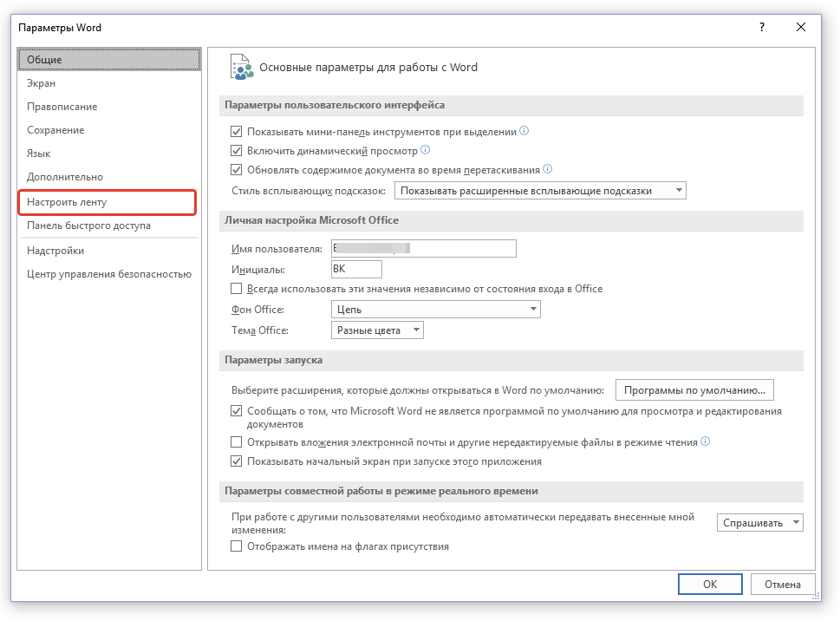
Task: Click info icon beside email attachments option
Action: point(705,441)
